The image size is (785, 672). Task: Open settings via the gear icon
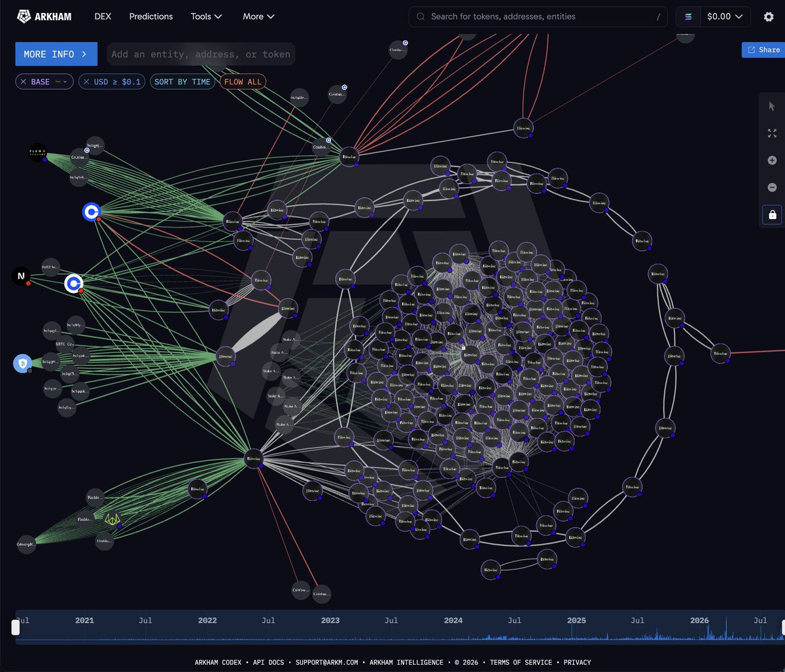click(x=769, y=17)
